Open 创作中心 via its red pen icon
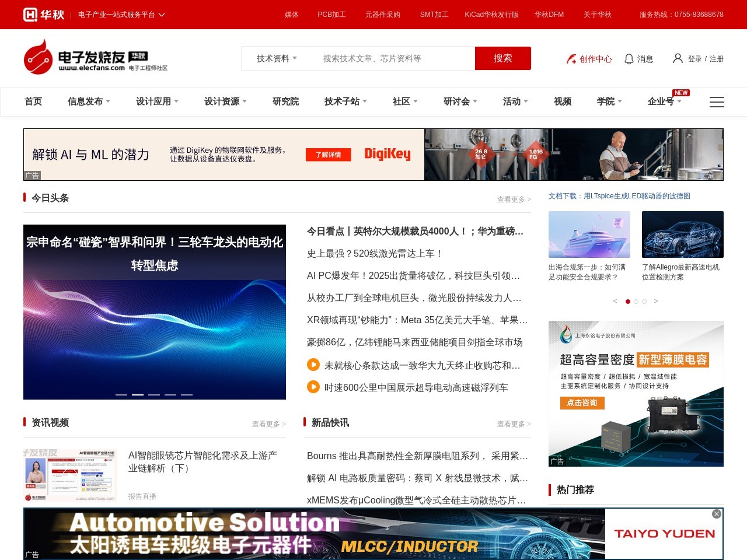Viewport: 747px width, 560px height. click(x=570, y=59)
